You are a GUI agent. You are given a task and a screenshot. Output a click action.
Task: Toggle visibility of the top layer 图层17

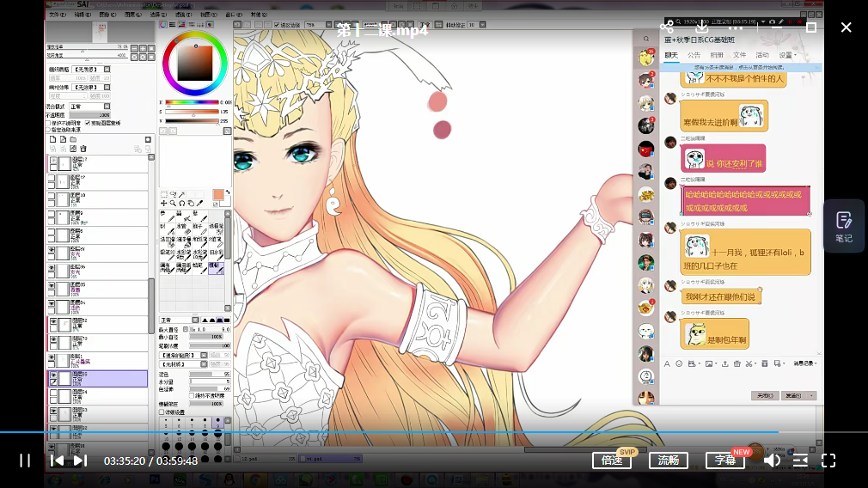coord(53,160)
